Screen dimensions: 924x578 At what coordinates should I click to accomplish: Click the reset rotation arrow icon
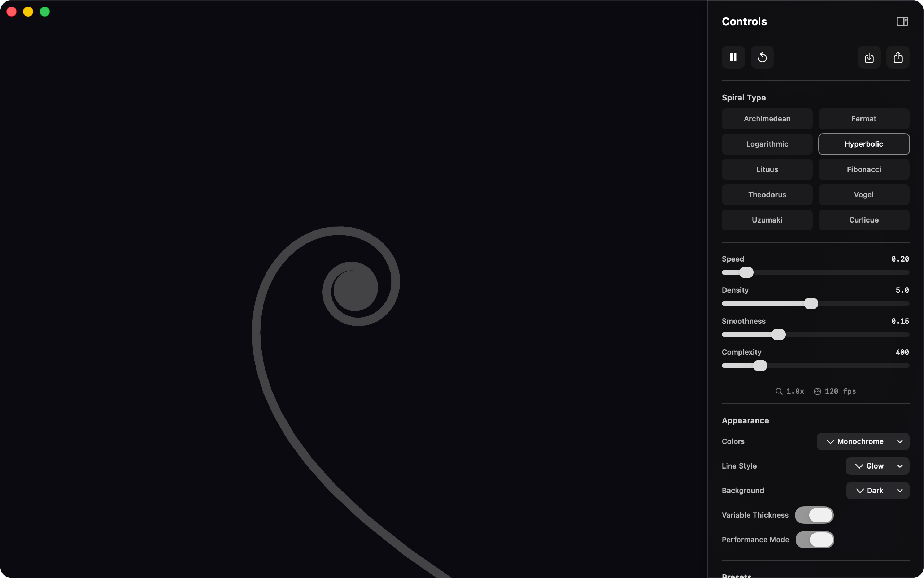pyautogui.click(x=762, y=57)
